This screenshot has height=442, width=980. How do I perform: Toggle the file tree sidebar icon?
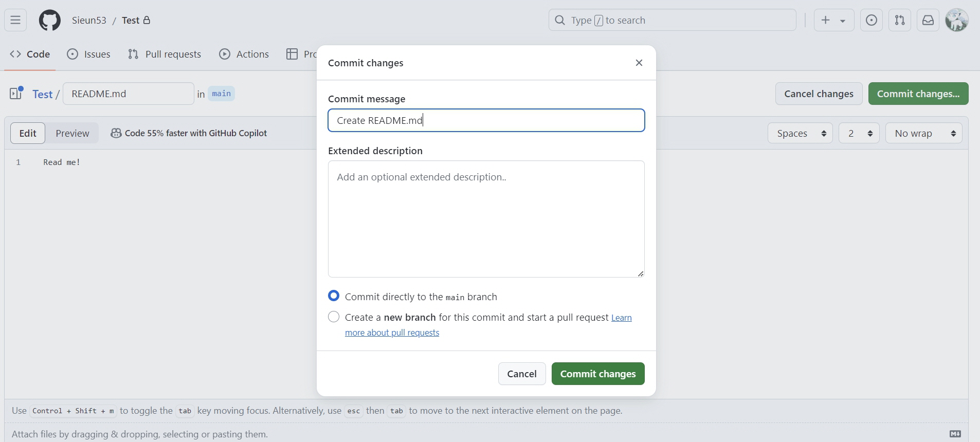point(16,93)
